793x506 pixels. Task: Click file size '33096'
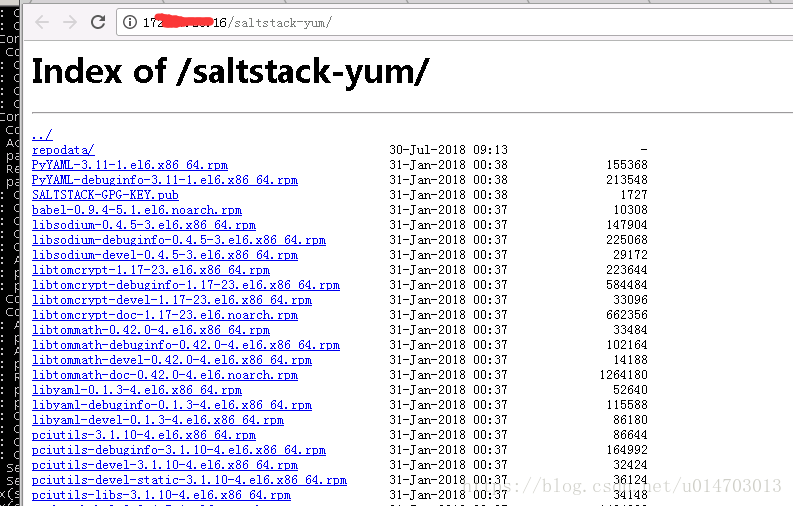tap(630, 300)
